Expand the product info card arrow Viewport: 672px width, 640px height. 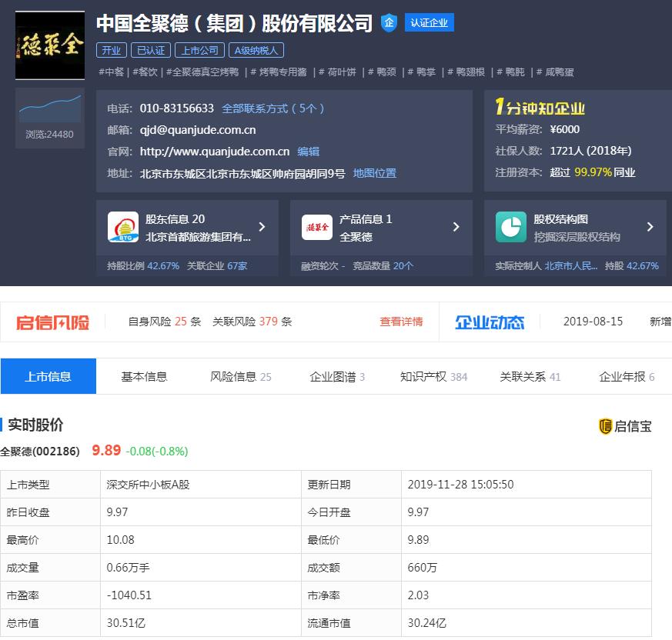(x=456, y=227)
